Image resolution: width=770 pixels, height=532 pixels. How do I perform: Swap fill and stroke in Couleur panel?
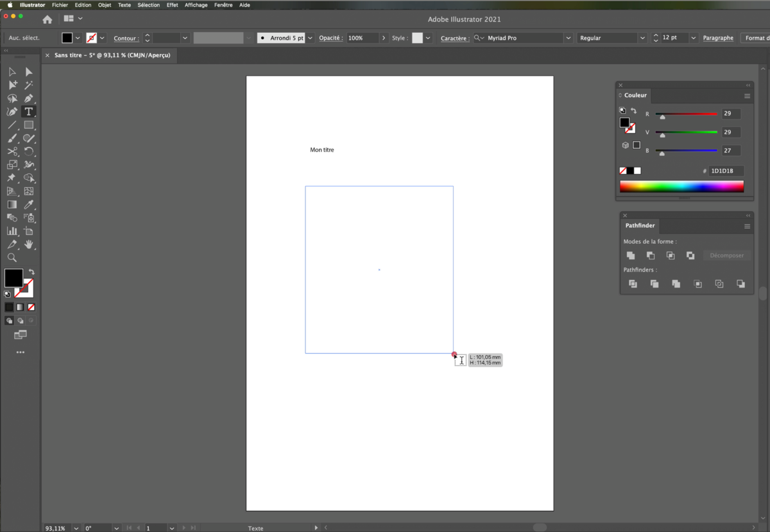coord(633,111)
